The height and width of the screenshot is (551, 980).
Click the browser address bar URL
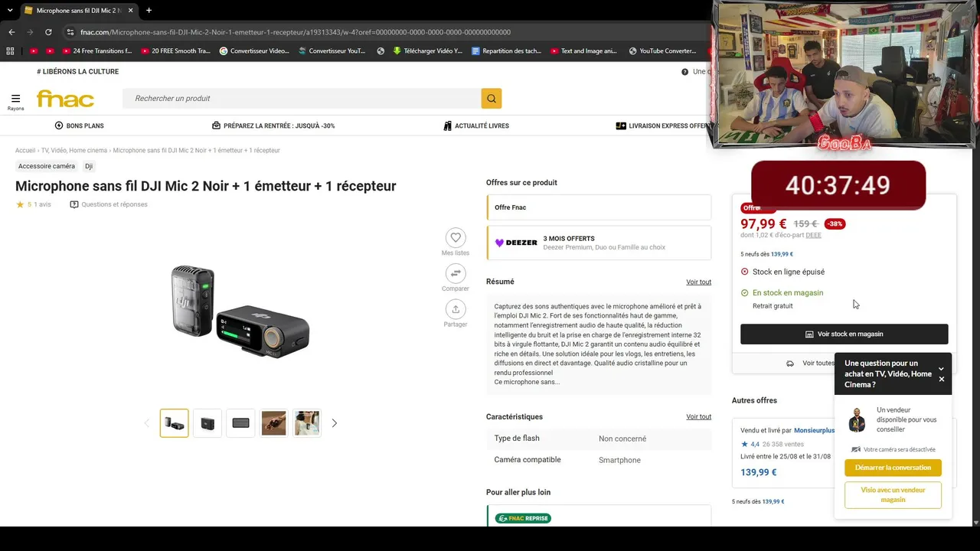[x=296, y=32]
